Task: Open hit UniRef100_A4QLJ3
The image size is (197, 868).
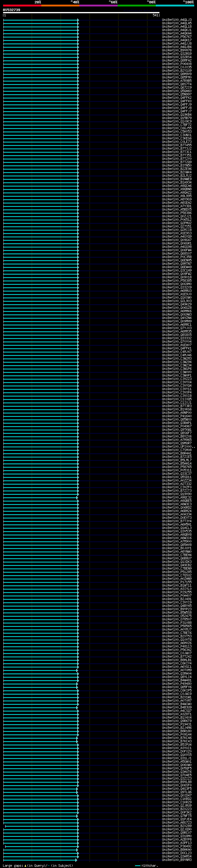Action: coord(177,20)
